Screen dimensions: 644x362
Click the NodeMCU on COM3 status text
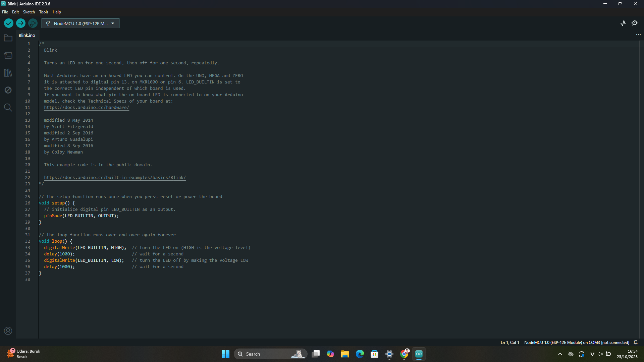point(577,342)
